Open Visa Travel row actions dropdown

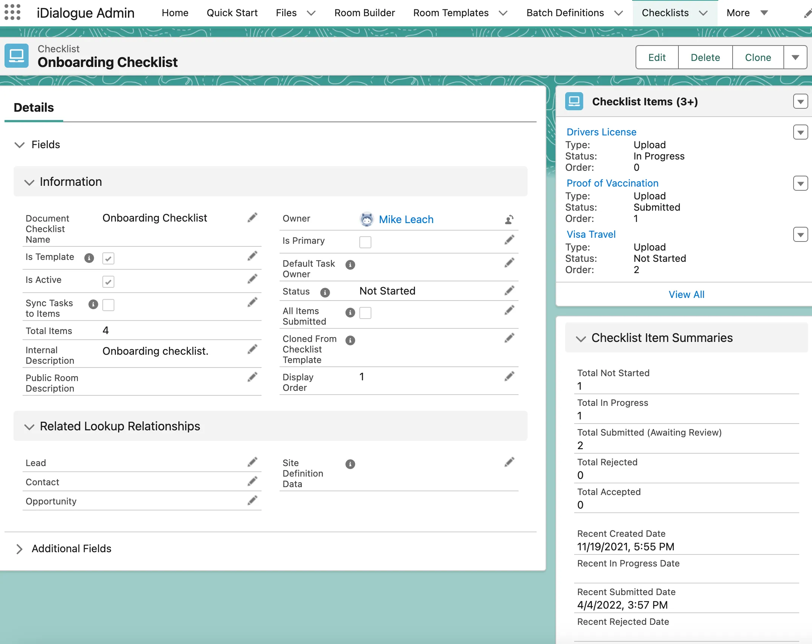click(800, 235)
